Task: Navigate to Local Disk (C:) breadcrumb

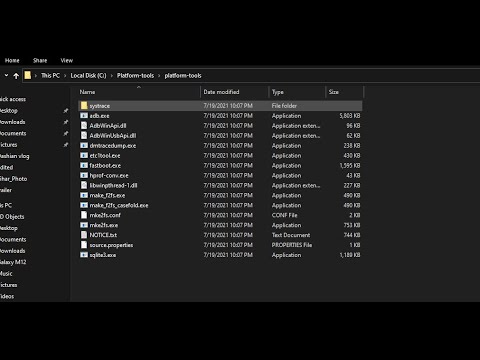Action: pos(88,76)
